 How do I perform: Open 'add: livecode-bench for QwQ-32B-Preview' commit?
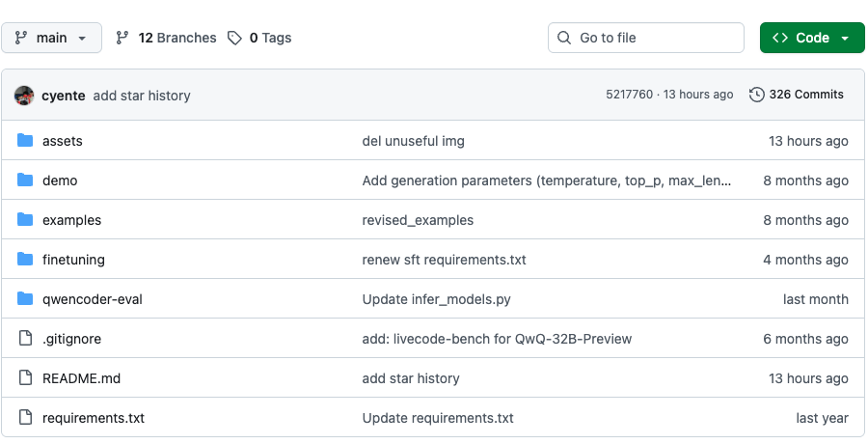pos(497,339)
